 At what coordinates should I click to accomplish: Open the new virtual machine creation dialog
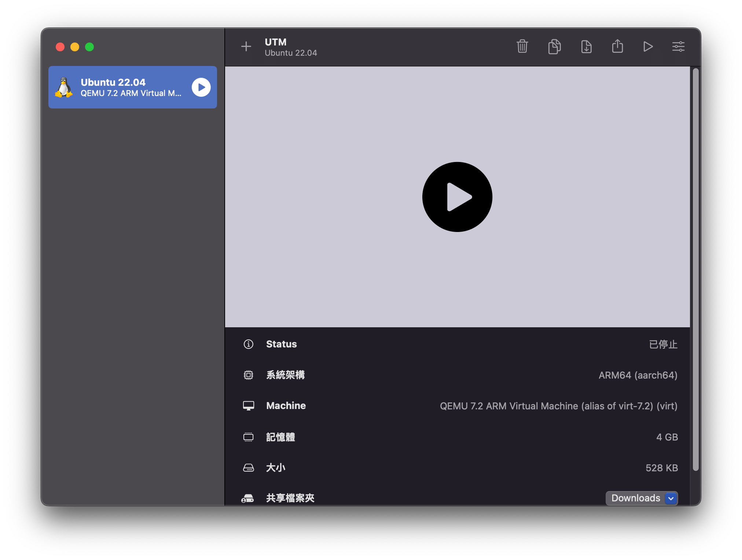[246, 46]
